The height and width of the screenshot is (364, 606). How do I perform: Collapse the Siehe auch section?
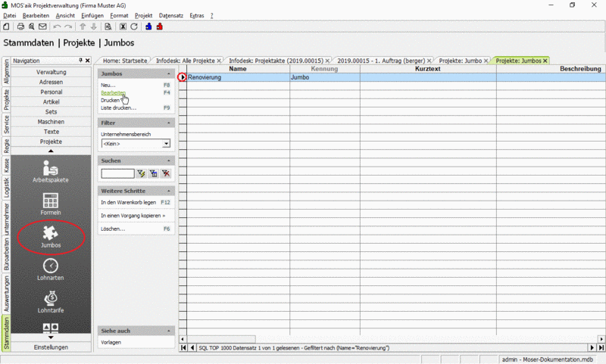pyautogui.click(x=168, y=331)
